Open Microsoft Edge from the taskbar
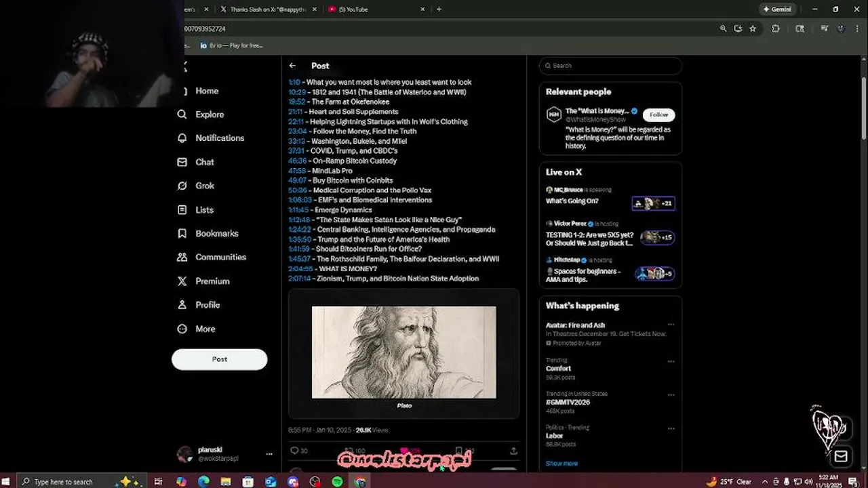The height and width of the screenshot is (488, 868). click(x=203, y=481)
